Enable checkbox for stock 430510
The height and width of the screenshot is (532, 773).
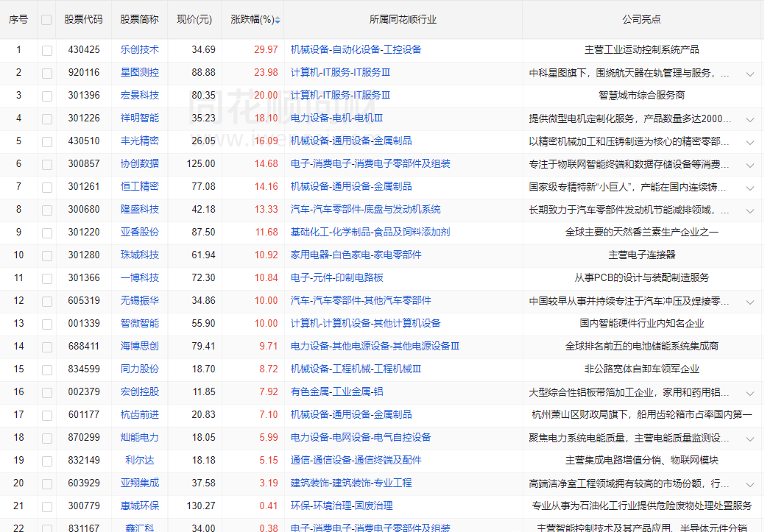(47, 142)
